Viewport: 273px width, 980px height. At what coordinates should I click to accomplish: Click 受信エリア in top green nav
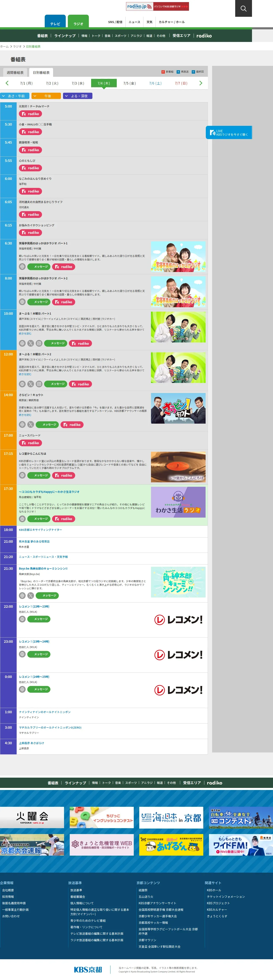(x=181, y=36)
